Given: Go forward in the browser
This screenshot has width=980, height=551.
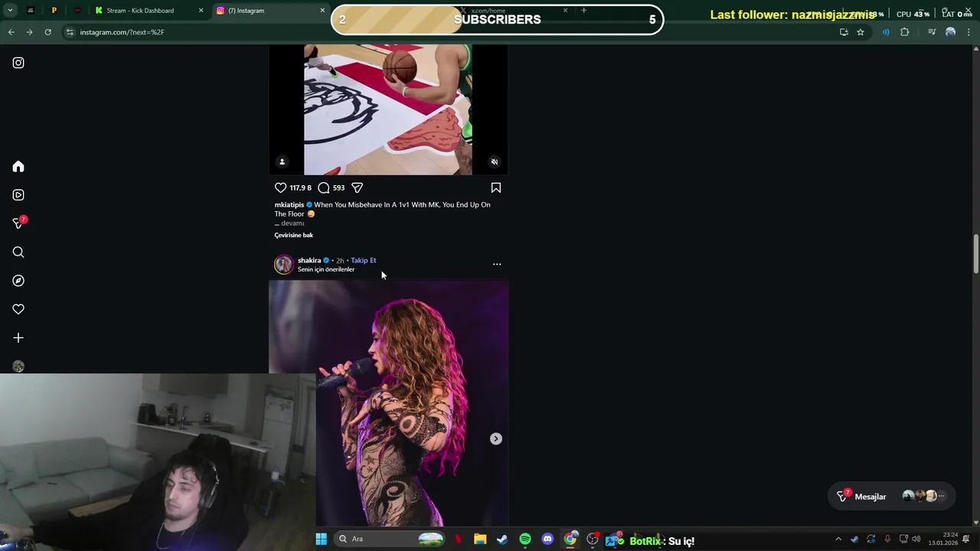Looking at the screenshot, I should coord(29,32).
